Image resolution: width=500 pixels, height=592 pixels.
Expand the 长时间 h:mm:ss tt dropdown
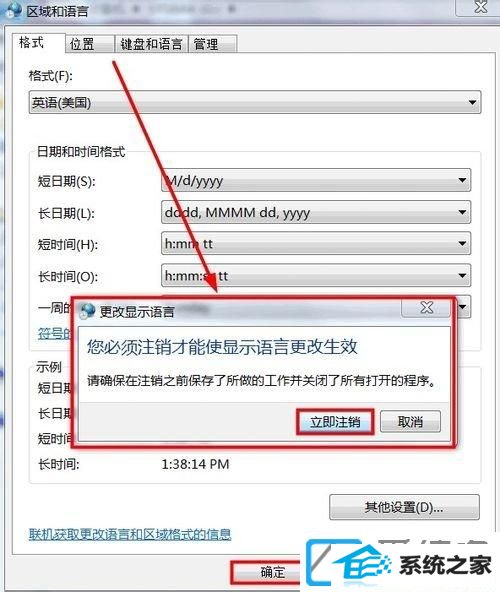(316, 276)
